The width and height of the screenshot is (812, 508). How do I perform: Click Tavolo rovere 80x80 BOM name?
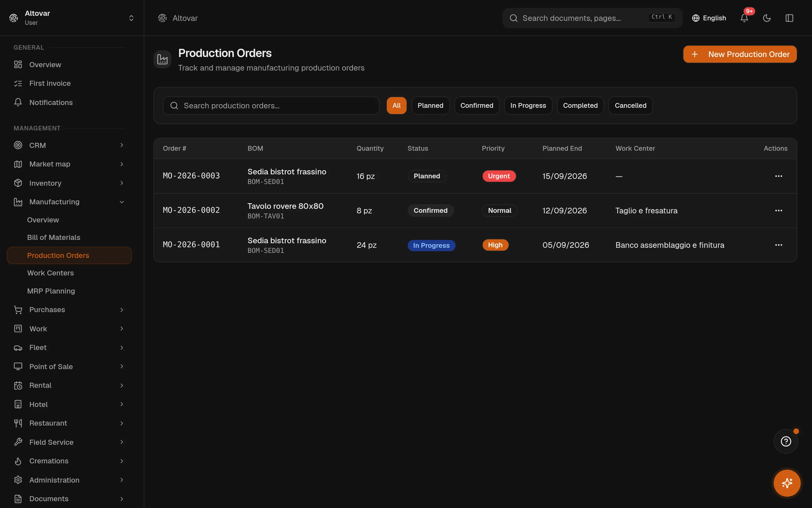click(285, 206)
